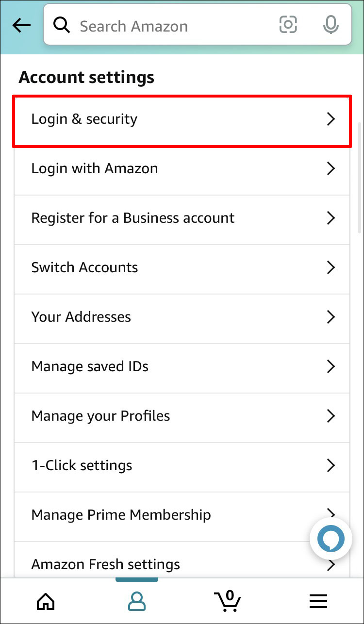Open the shopping cart icon
The image size is (364, 624).
click(x=227, y=602)
